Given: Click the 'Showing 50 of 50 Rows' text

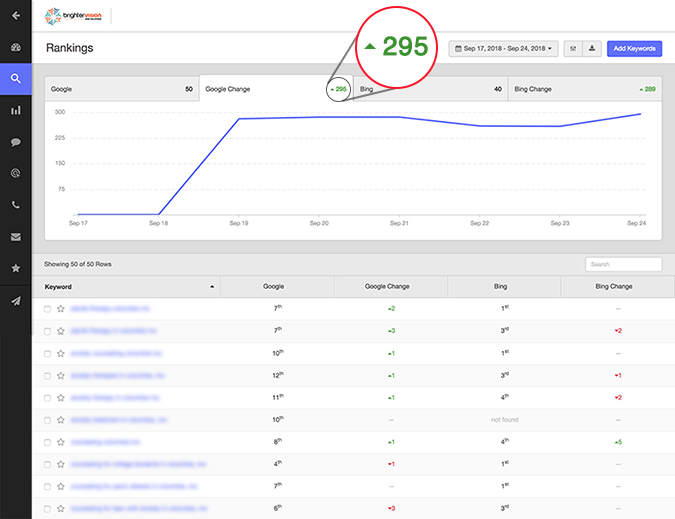Looking at the screenshot, I should (77, 264).
